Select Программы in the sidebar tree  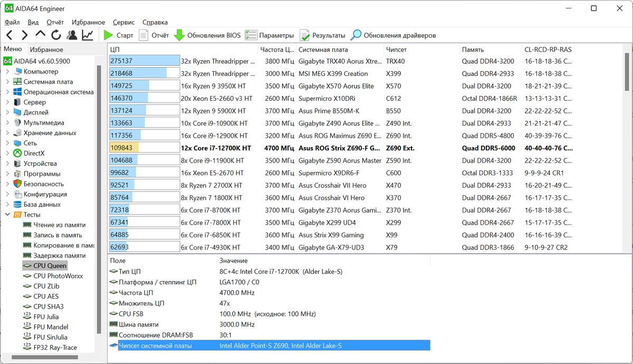click(42, 174)
